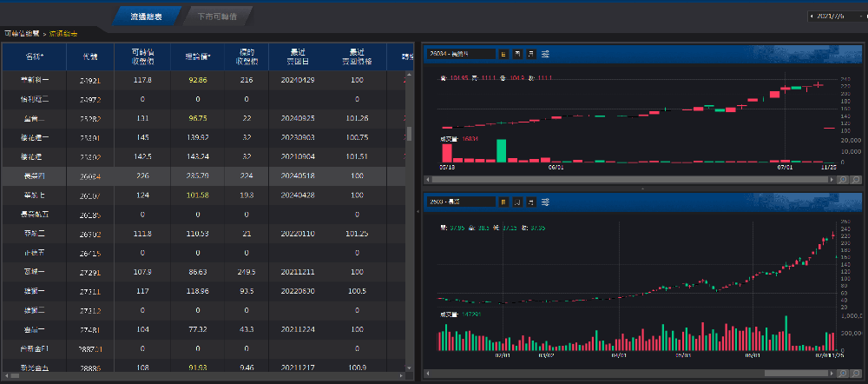This screenshot has height=384, width=868.
Task: Switch 26034 chart to daily (日) view
Action: (503, 54)
